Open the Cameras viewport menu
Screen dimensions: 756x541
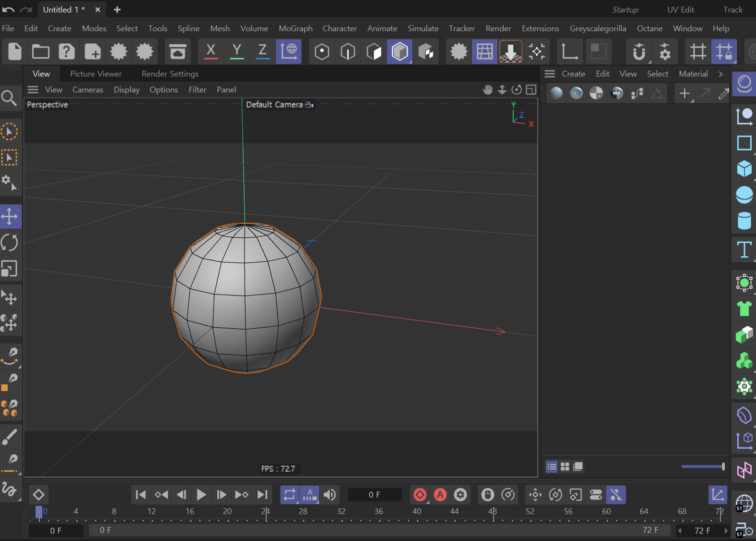click(x=88, y=89)
